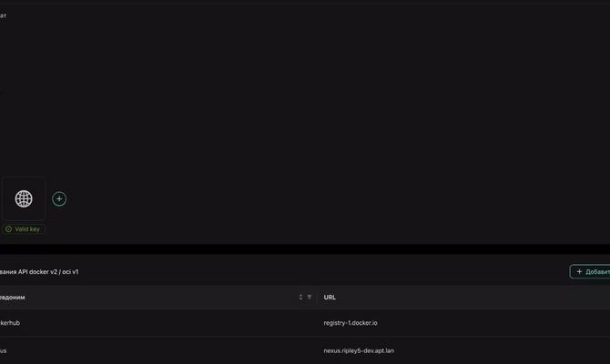Click the API docker v2 / oci v1 heading
The height and width of the screenshot is (364, 610).
click(x=39, y=272)
